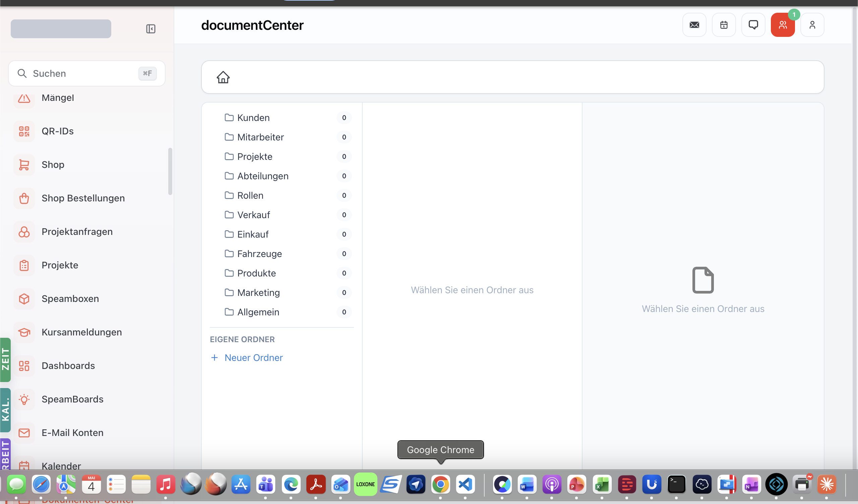
Task: Open Terminal in the Dock
Action: tap(677, 484)
